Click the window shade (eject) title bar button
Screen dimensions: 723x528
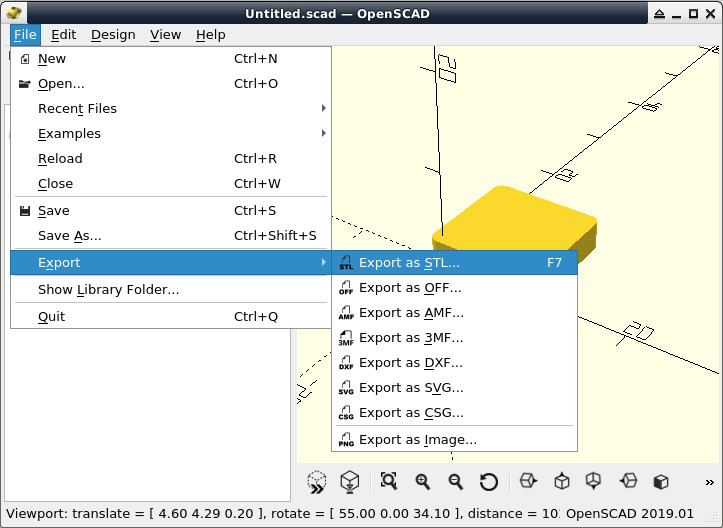[659, 14]
